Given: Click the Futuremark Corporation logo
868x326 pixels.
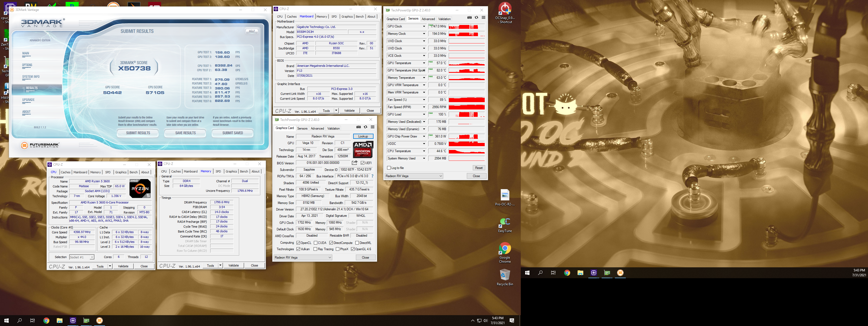Looking at the screenshot, I should pos(40,145).
